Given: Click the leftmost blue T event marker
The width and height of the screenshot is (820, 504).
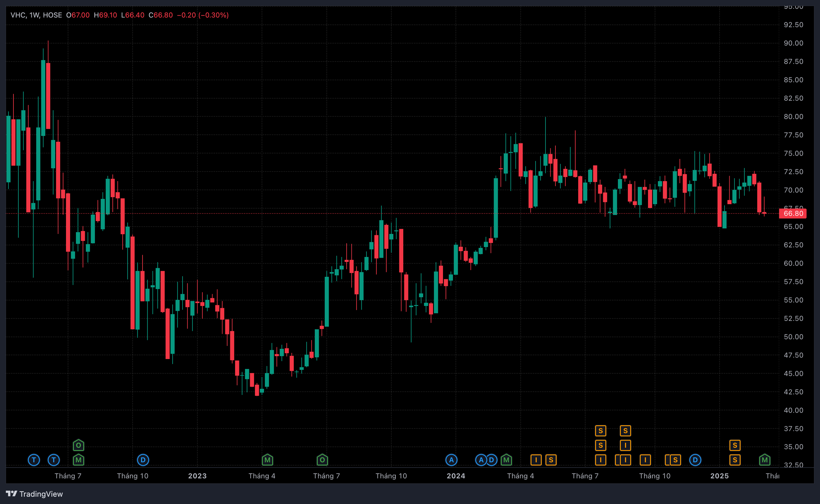Looking at the screenshot, I should tap(34, 460).
